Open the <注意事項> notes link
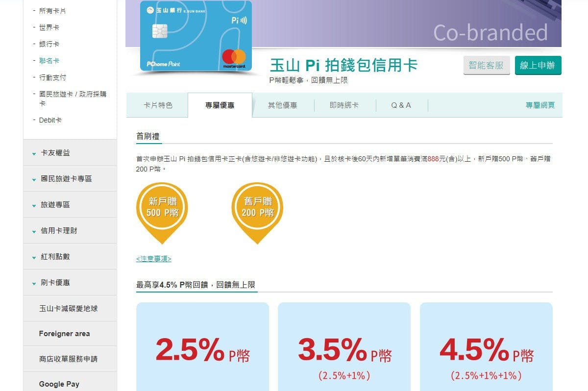This screenshot has height=391, width=588. 154,259
